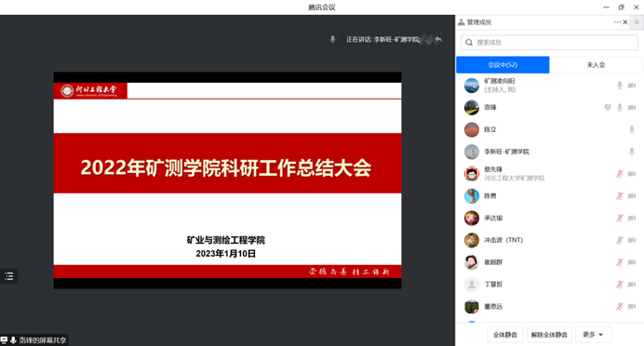Click the magnifier icon in member search box
Image resolution: width=644 pixels, height=346 pixels.
tap(469, 42)
